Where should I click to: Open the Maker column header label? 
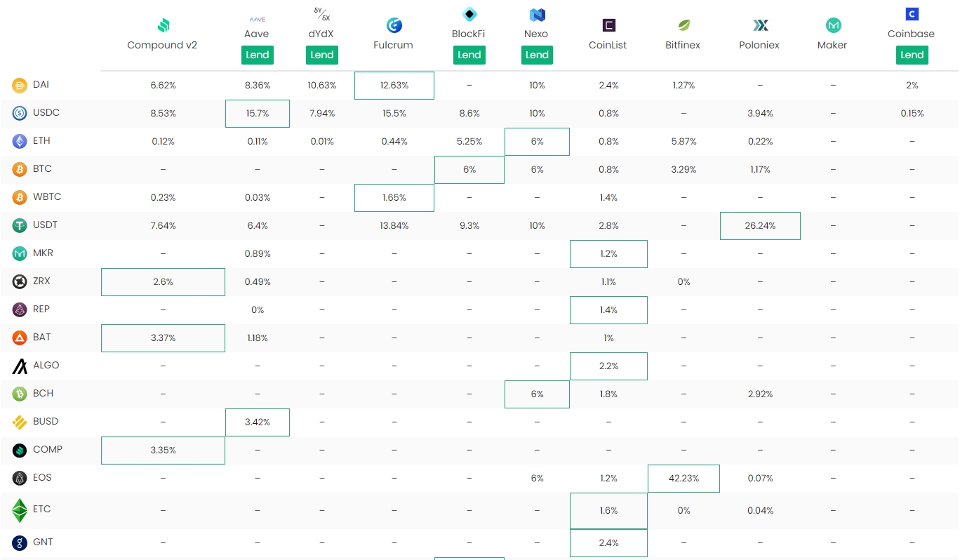pos(832,45)
